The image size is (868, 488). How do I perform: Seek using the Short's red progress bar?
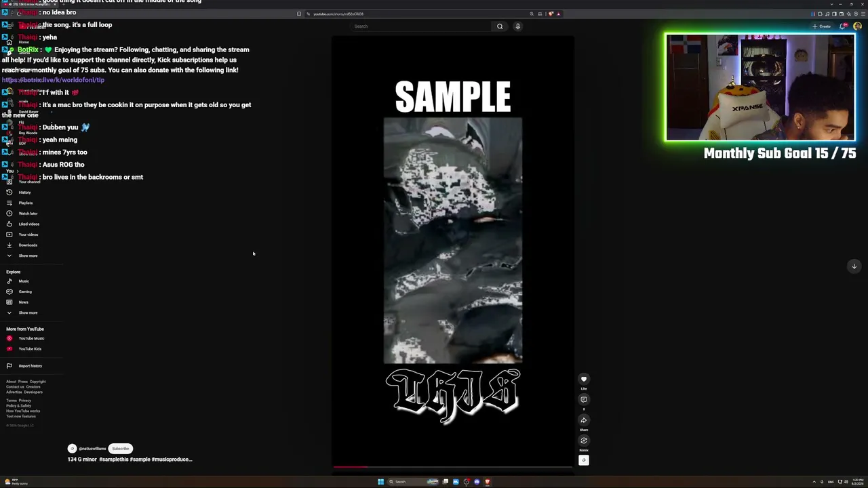pyautogui.click(x=453, y=466)
